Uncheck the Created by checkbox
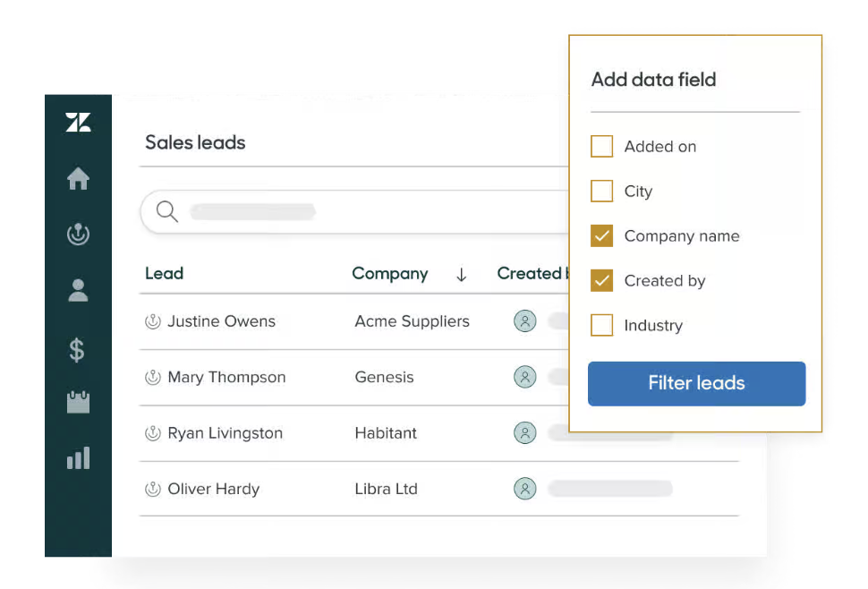The image size is (868, 589). pos(601,280)
